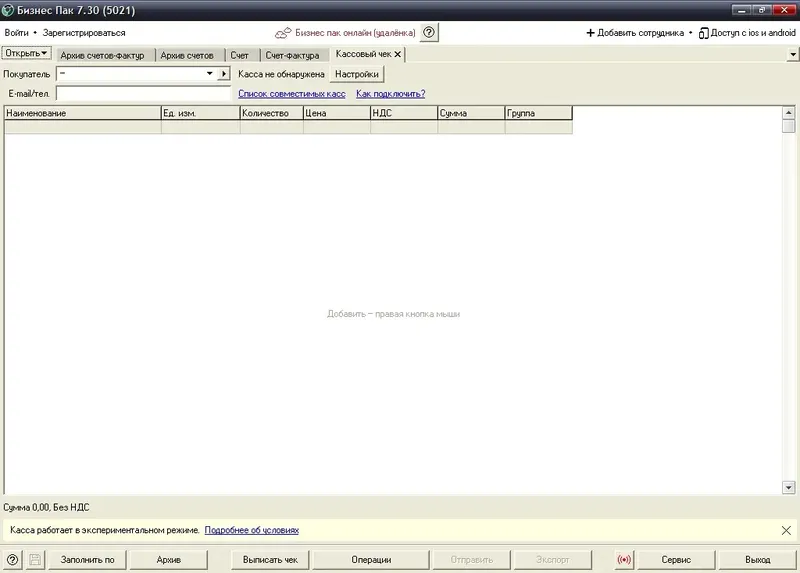Click the Ед. изм. column header
Screen dimensions: 800x573
[x=201, y=113]
